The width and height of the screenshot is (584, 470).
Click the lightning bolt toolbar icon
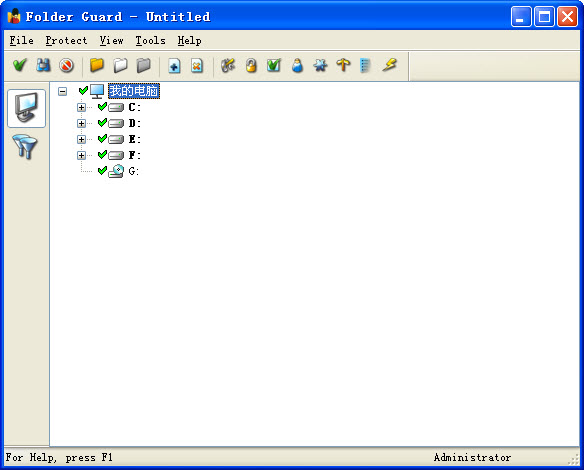click(x=390, y=66)
